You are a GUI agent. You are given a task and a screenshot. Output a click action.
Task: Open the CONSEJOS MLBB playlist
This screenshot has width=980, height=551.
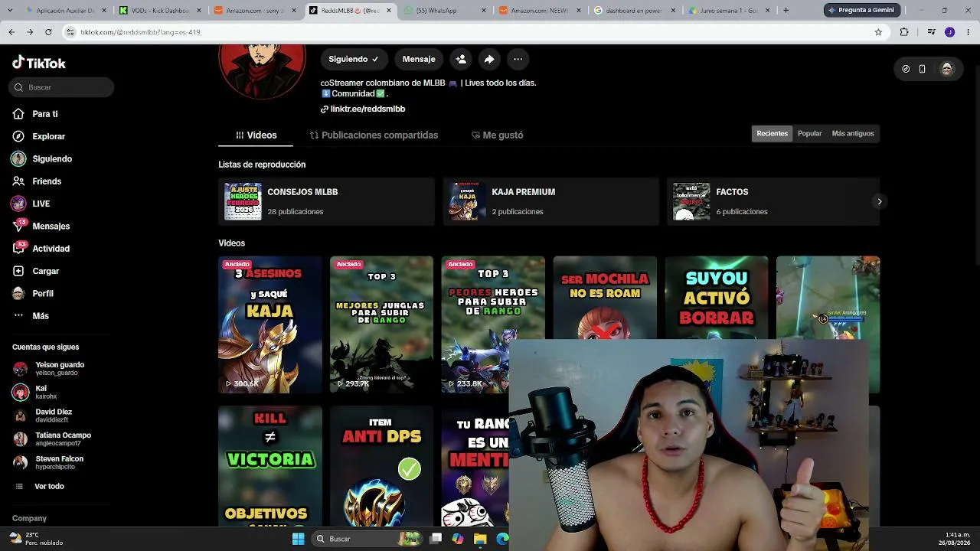point(326,201)
